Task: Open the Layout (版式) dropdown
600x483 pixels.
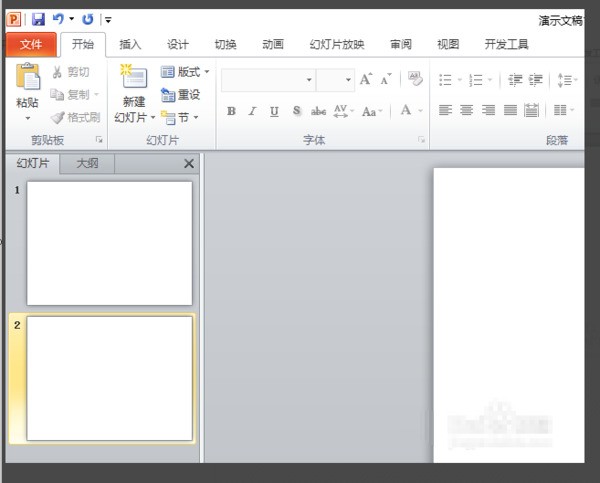Action: 186,72
